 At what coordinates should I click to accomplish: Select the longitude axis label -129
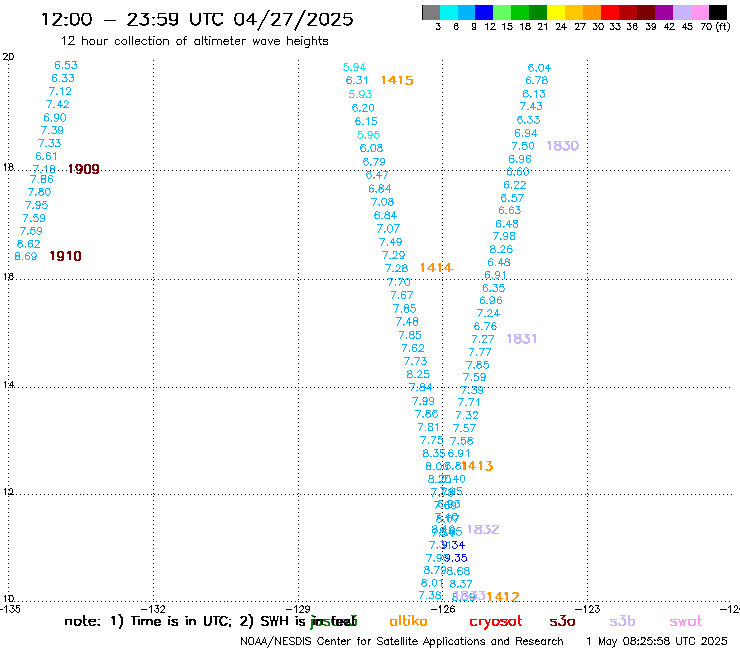tap(298, 609)
